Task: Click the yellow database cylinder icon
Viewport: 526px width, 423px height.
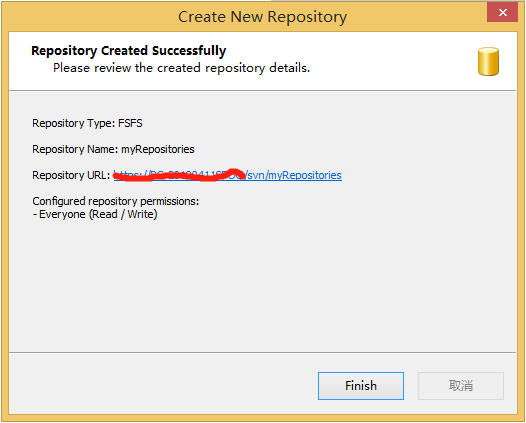Action: pos(488,61)
